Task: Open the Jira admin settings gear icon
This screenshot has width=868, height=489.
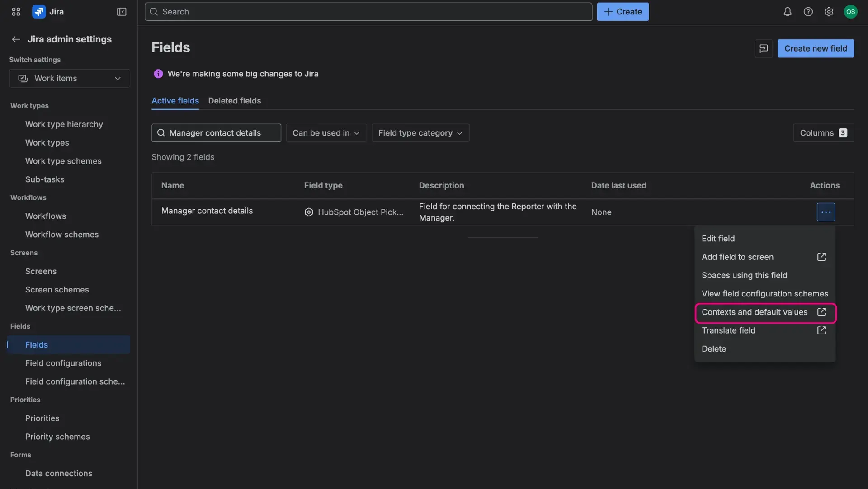Action: [x=829, y=11]
